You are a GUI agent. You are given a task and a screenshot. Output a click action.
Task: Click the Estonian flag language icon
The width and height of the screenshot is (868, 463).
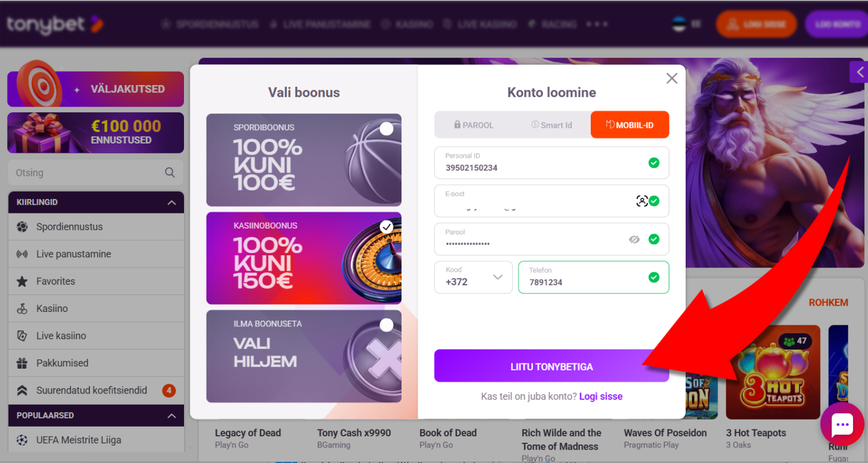(679, 24)
